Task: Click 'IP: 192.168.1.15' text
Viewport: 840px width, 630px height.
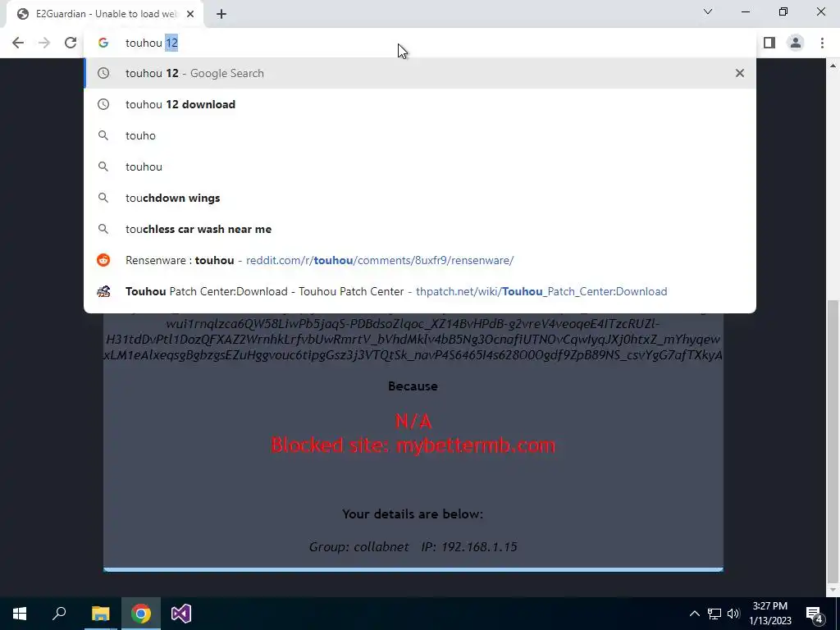Action: [469, 547]
